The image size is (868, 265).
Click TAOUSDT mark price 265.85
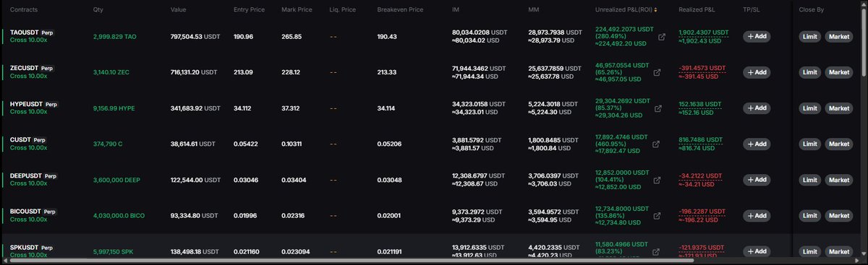[x=292, y=36]
